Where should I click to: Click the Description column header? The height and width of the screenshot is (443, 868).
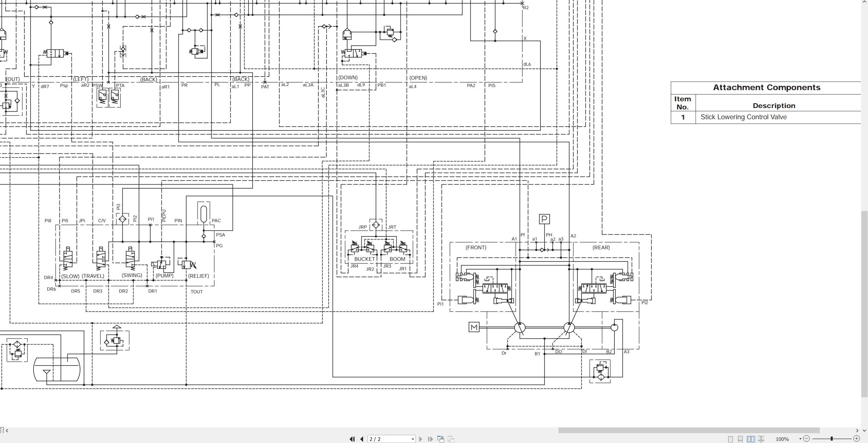click(774, 106)
